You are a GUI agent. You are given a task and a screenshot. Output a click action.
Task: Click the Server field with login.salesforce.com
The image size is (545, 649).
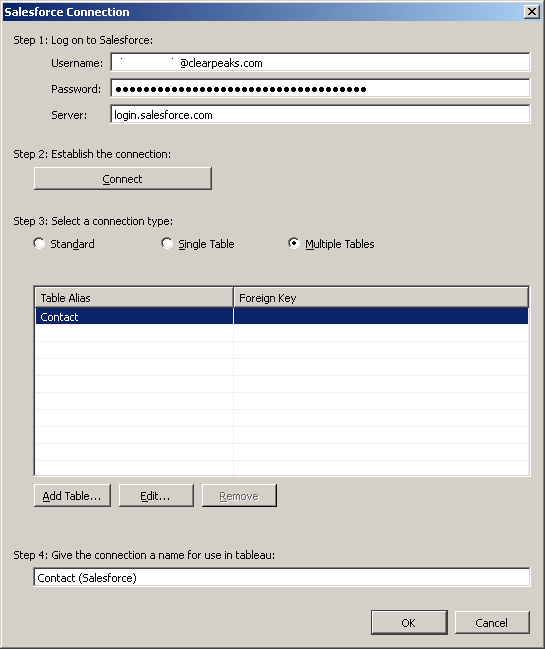(320, 115)
